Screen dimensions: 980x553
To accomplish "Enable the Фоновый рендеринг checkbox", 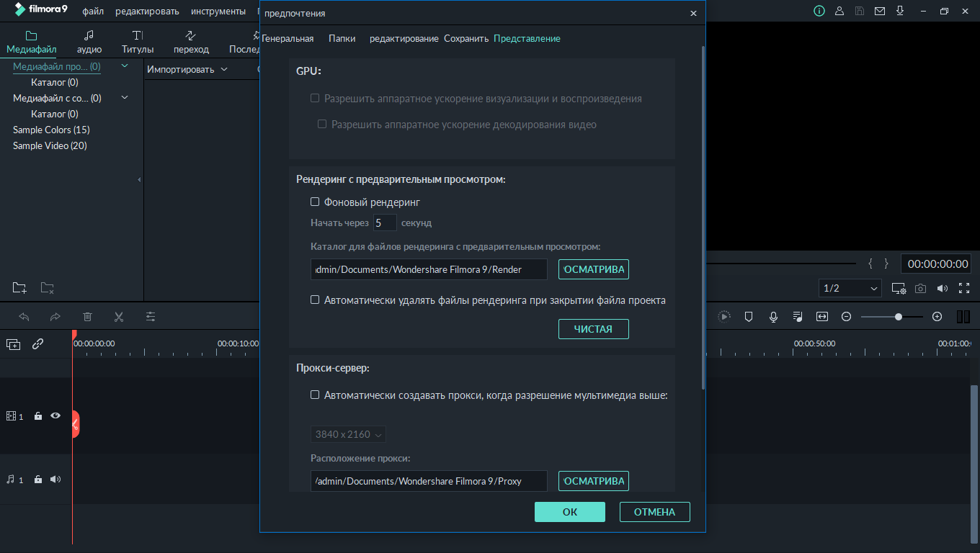I will (x=315, y=202).
